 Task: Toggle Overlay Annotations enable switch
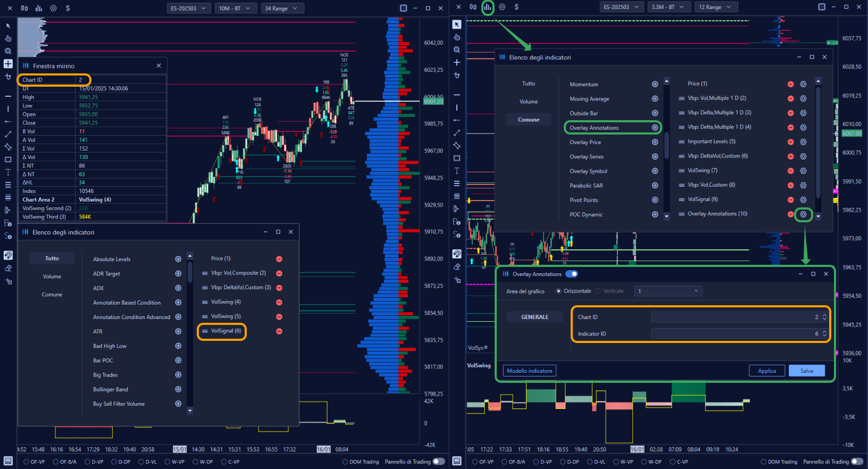[x=572, y=274]
